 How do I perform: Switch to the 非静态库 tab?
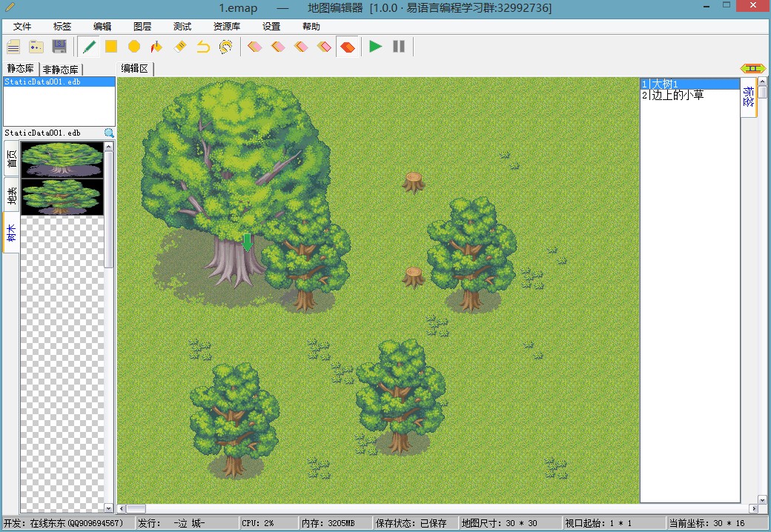61,69
